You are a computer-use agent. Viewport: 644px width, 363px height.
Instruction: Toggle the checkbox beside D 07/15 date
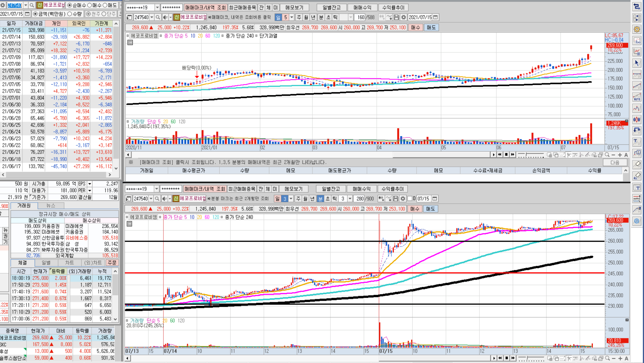(410, 199)
